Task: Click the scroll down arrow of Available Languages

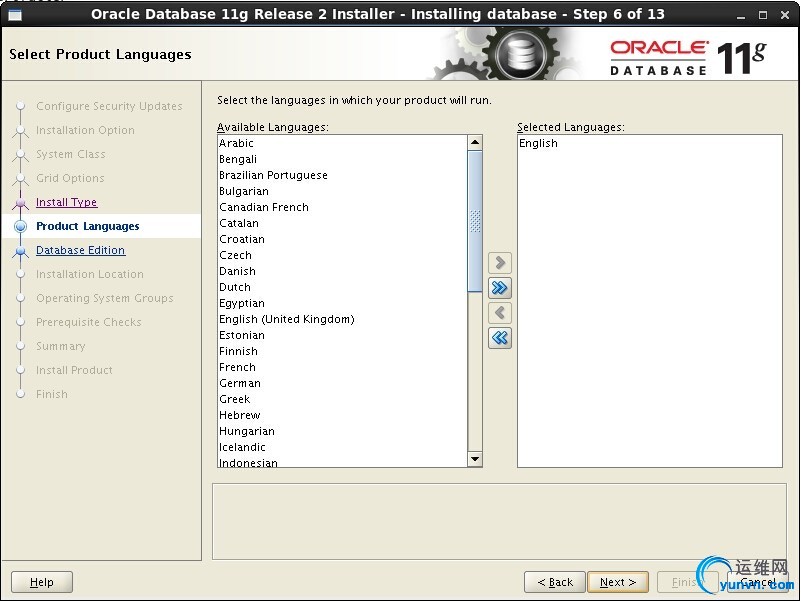Action: pos(475,459)
